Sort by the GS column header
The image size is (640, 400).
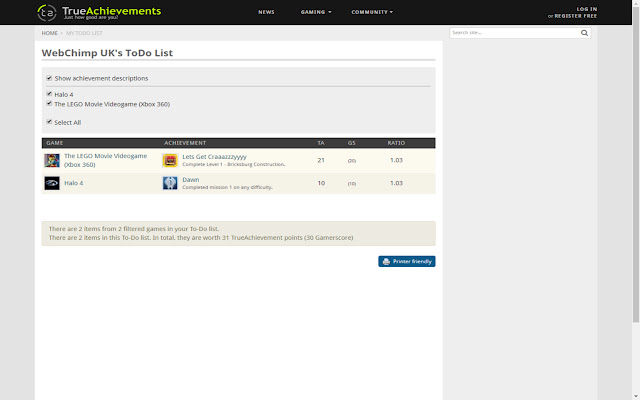351,143
